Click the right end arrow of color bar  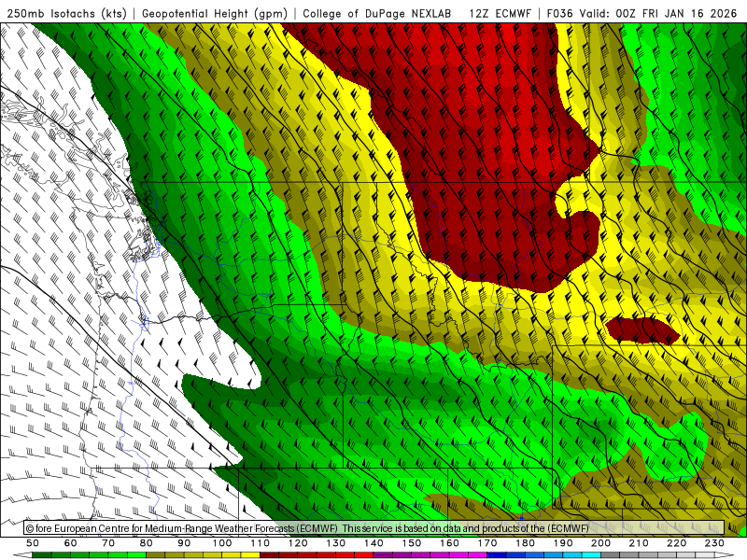click(x=725, y=555)
